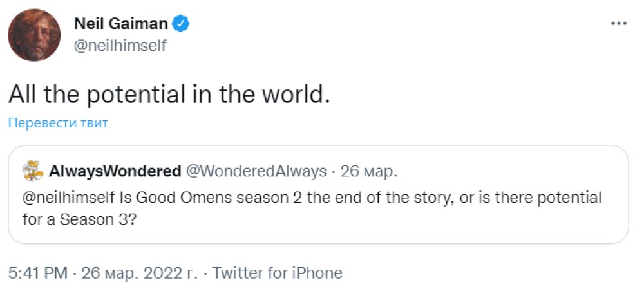
Task: Open the three-dot more options menu
Action: coord(618,23)
